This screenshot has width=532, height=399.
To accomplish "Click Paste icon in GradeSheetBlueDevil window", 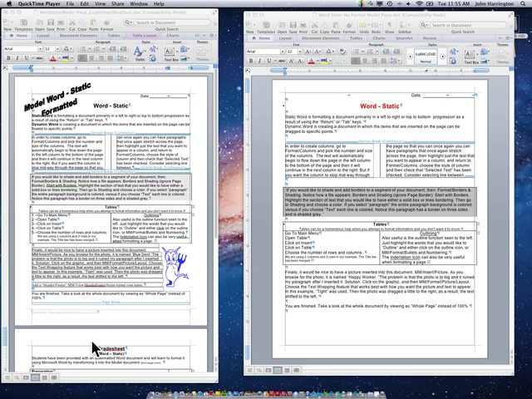I will [x=93, y=22].
